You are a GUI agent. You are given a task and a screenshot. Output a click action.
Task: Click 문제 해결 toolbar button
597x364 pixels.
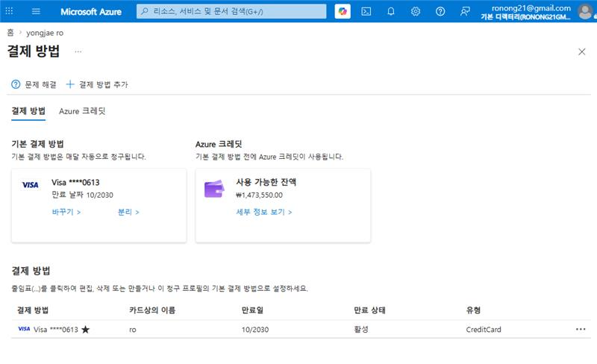pos(34,84)
